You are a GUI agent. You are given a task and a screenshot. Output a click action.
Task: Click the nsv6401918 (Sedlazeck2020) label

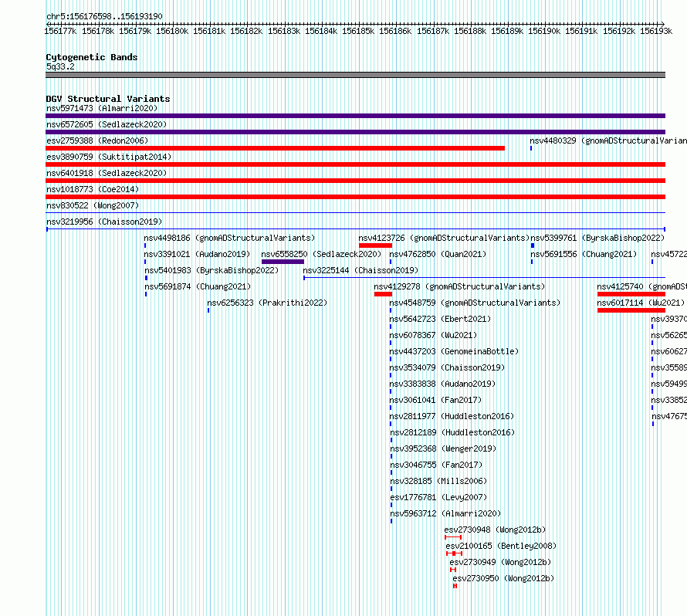coord(107,173)
